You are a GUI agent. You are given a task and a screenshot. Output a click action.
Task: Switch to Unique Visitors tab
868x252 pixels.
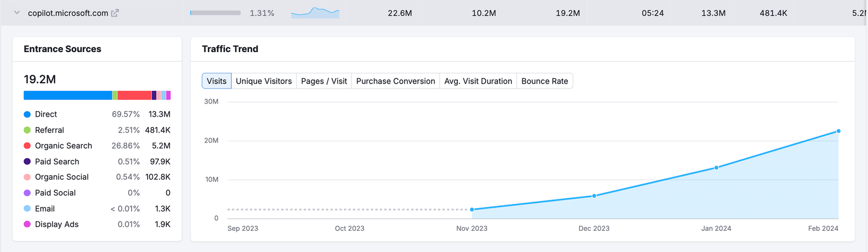(x=264, y=81)
